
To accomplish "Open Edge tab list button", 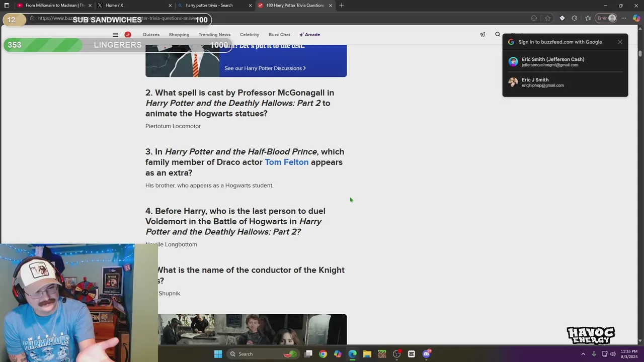I will 7,6.
